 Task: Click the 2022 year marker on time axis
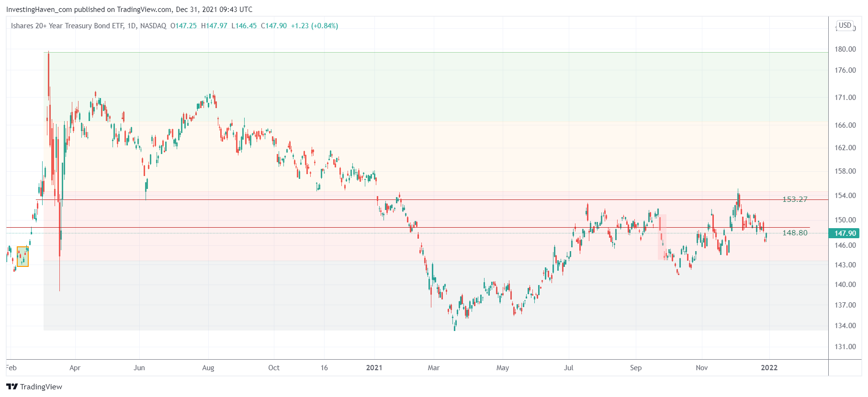(x=769, y=368)
